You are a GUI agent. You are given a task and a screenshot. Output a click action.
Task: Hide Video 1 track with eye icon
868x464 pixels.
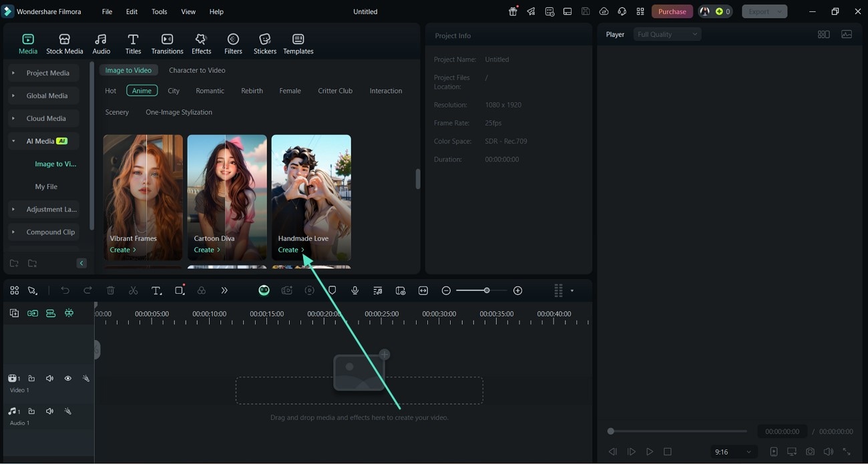pos(67,379)
